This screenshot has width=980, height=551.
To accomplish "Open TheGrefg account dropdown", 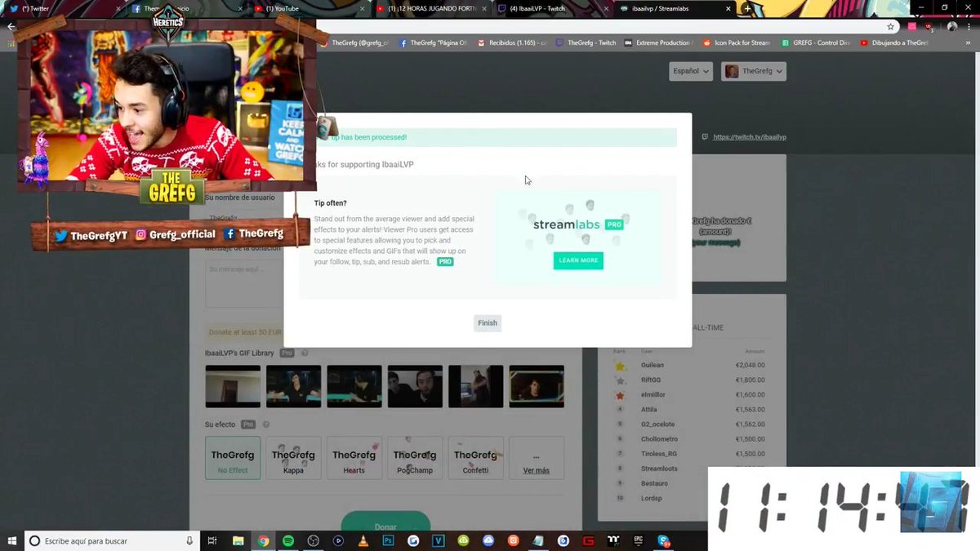I will point(754,71).
